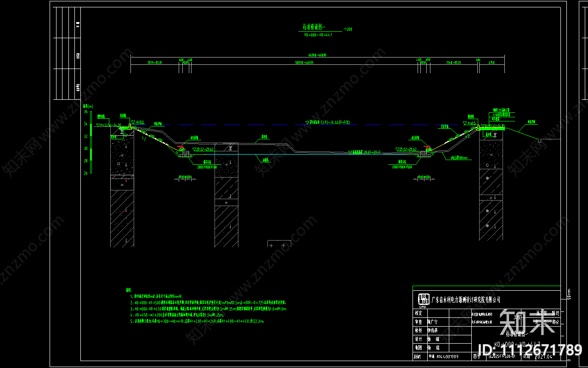Click the '核定' row label in the title block

418,313
